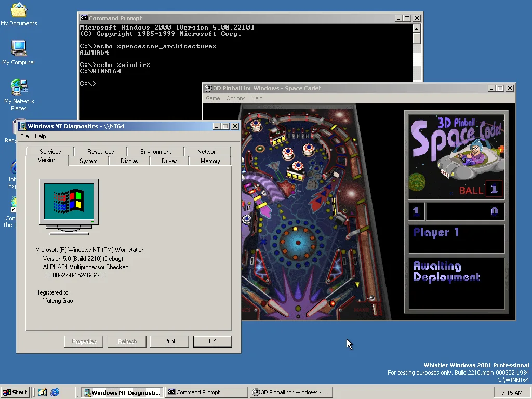Switch to the System tab
Viewport: 532px width, 399px height.
pos(88,161)
